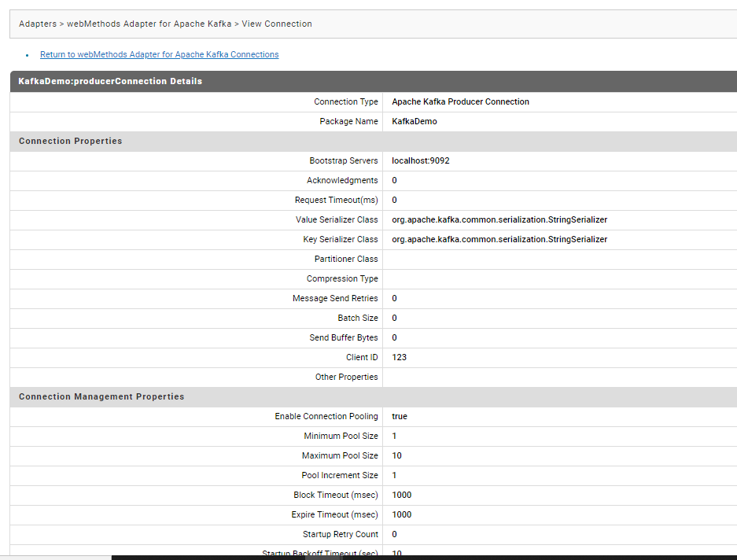Click the Connection Properties section header
737x560 pixels.
71,141
